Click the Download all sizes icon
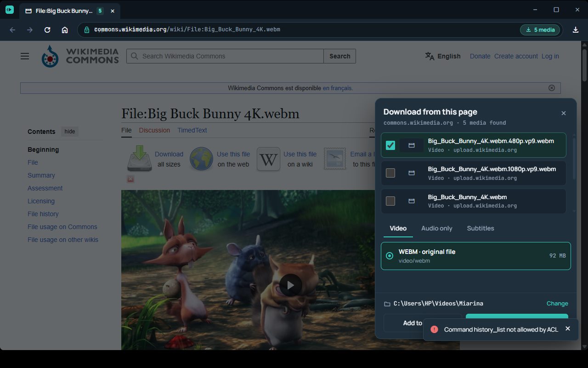588x368 pixels. 140,159
